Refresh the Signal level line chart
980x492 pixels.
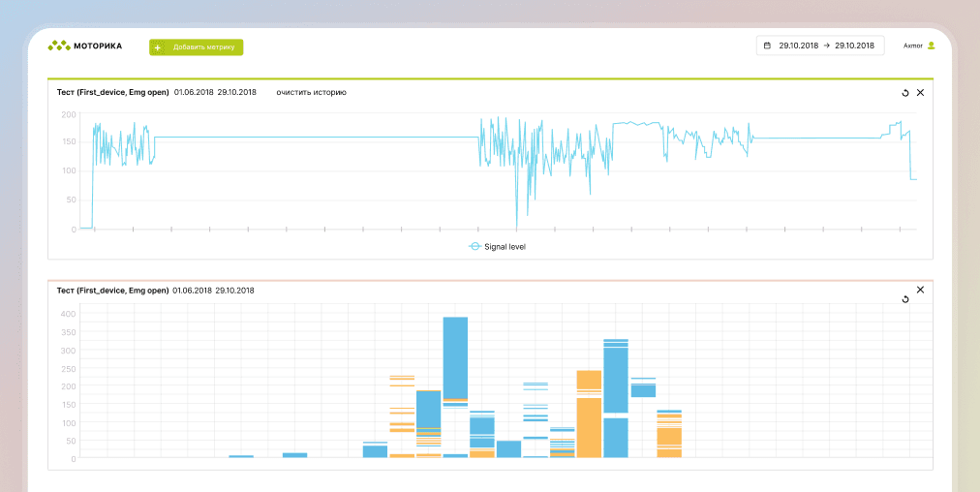tap(905, 93)
